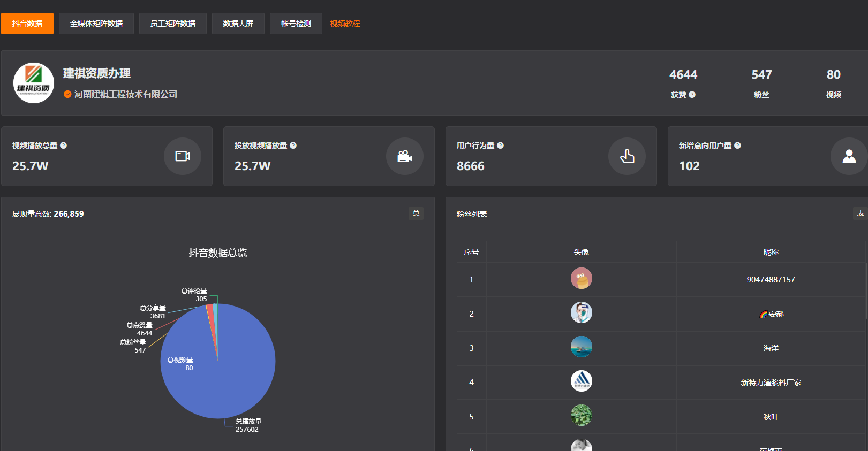Click the avatar of fan 秋叶

coord(581,416)
